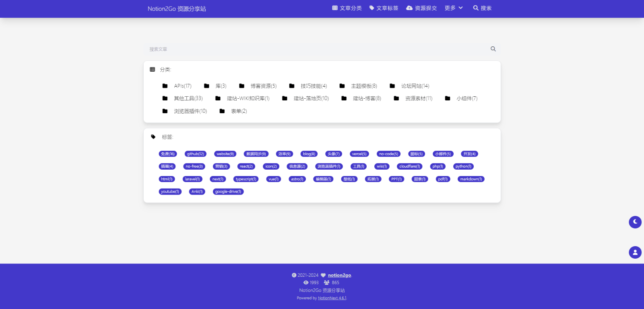Click the typescript(1) tag

tap(246, 179)
